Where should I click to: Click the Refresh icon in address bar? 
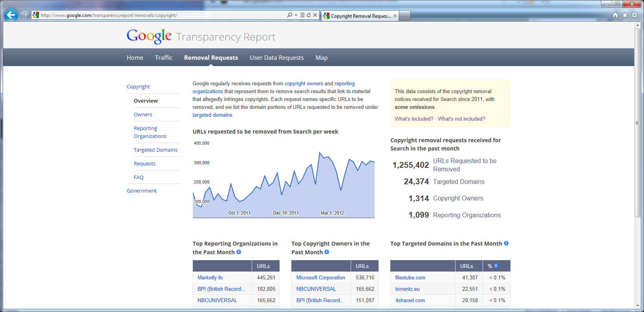click(x=309, y=15)
